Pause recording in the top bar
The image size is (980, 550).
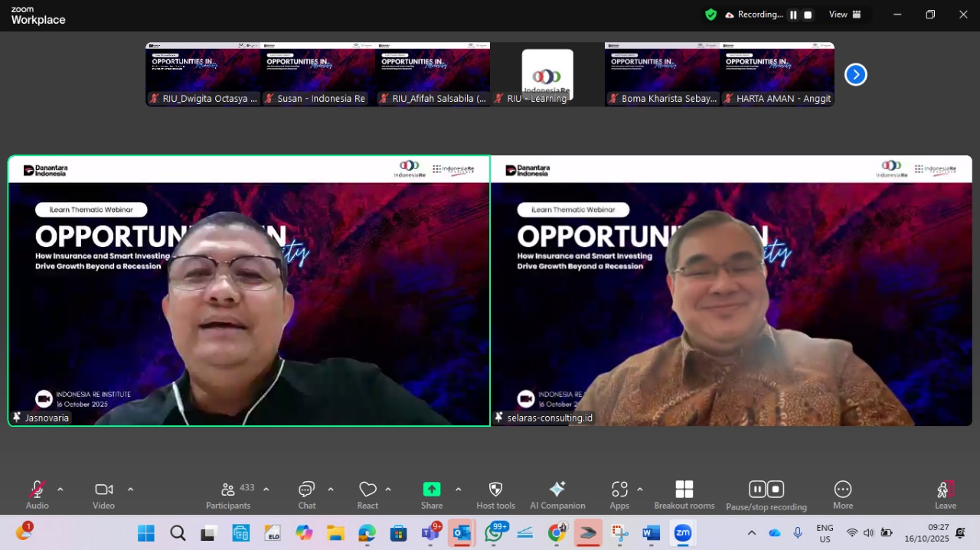793,15
